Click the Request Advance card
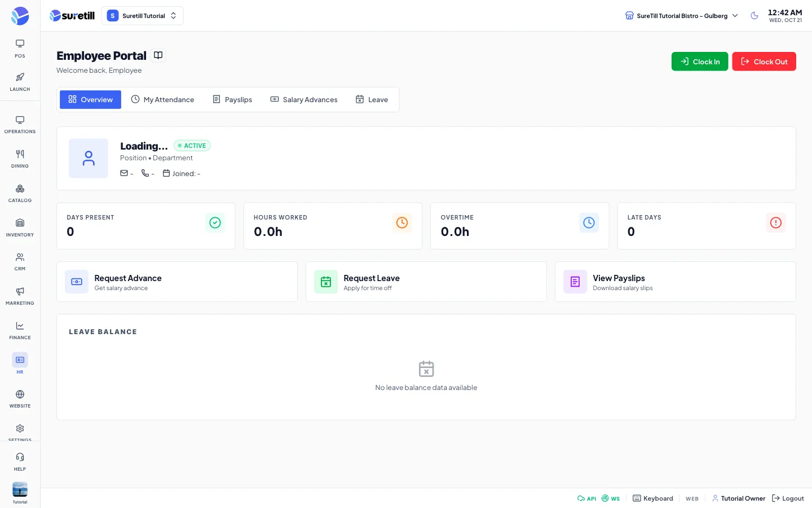The image size is (812, 508). tap(177, 282)
